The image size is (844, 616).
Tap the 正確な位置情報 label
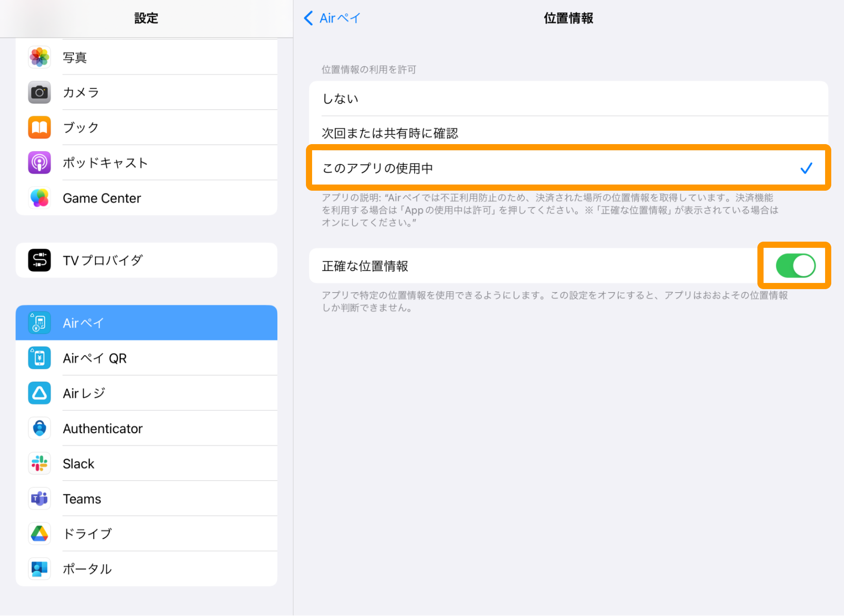click(x=365, y=266)
